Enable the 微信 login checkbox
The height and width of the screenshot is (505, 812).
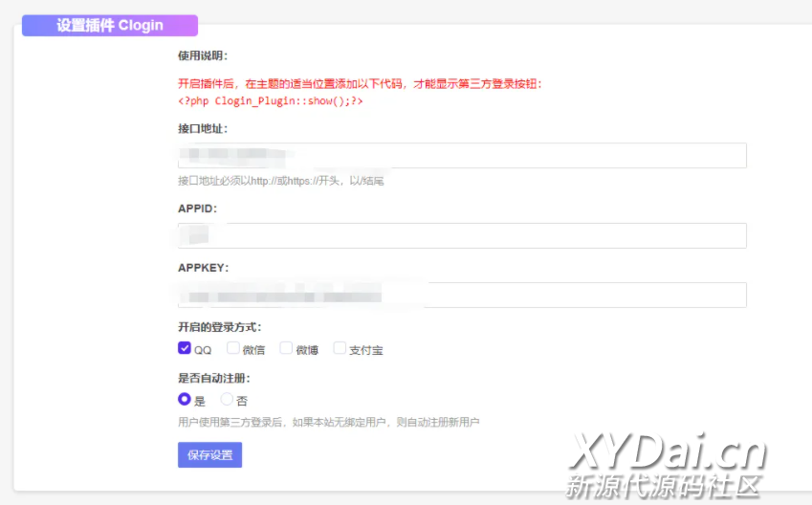pos(233,348)
